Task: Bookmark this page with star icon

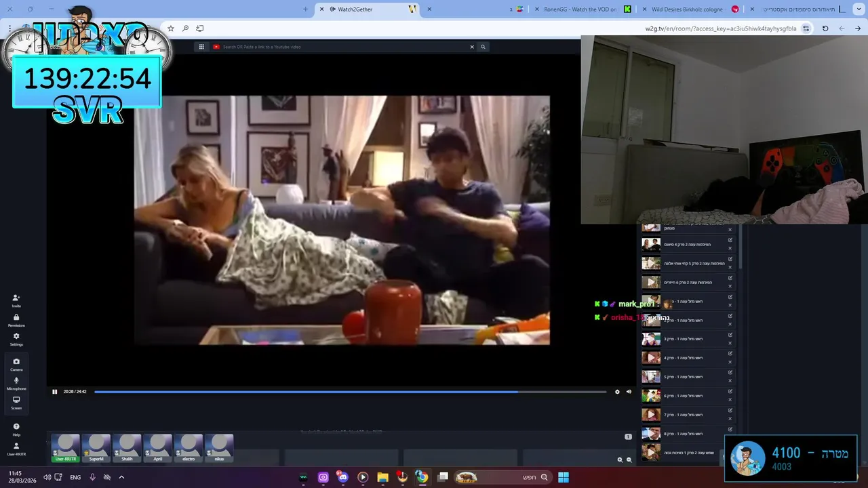Action: pyautogui.click(x=171, y=28)
